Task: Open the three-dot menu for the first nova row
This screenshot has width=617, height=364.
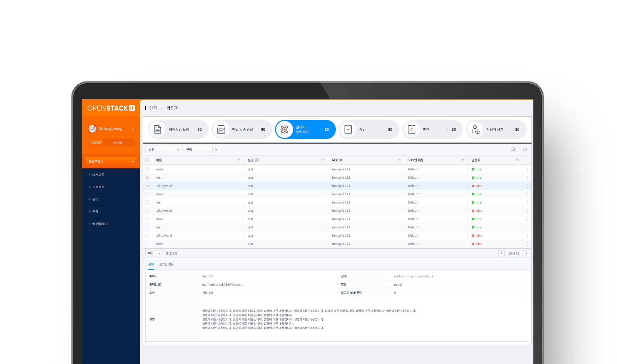Action: pos(527,169)
